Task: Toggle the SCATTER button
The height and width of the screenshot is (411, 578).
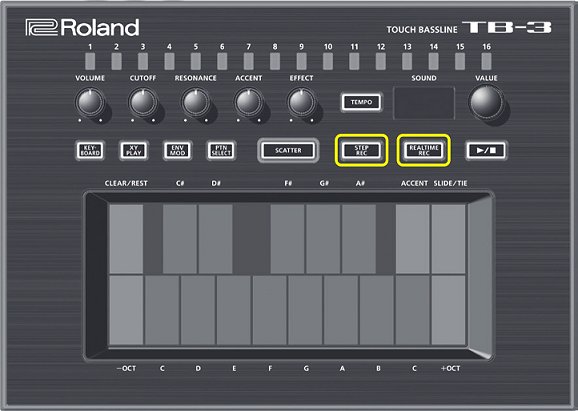Action: 288,150
